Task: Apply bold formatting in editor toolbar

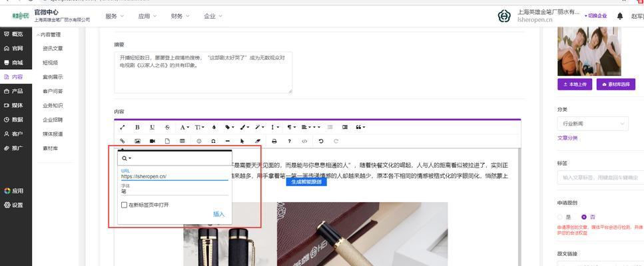Action: [137, 128]
